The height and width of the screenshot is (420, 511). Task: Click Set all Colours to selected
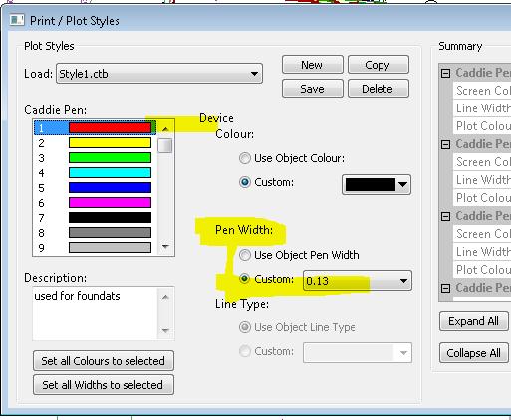click(104, 361)
